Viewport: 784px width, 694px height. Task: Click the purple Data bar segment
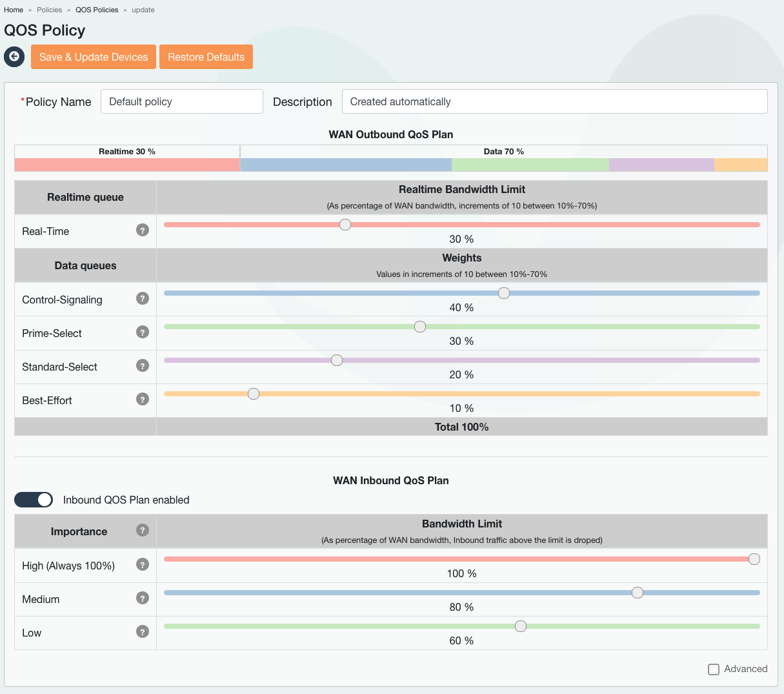pyautogui.click(x=661, y=165)
